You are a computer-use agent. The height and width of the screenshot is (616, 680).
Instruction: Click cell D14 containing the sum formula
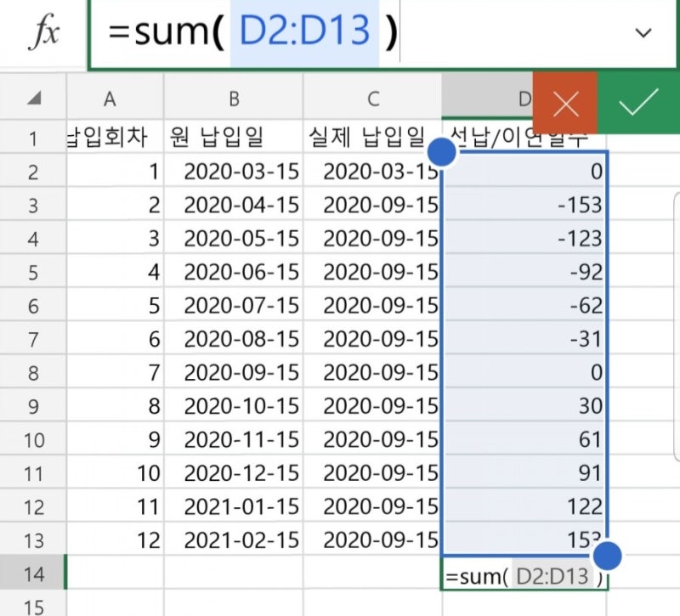(x=524, y=574)
